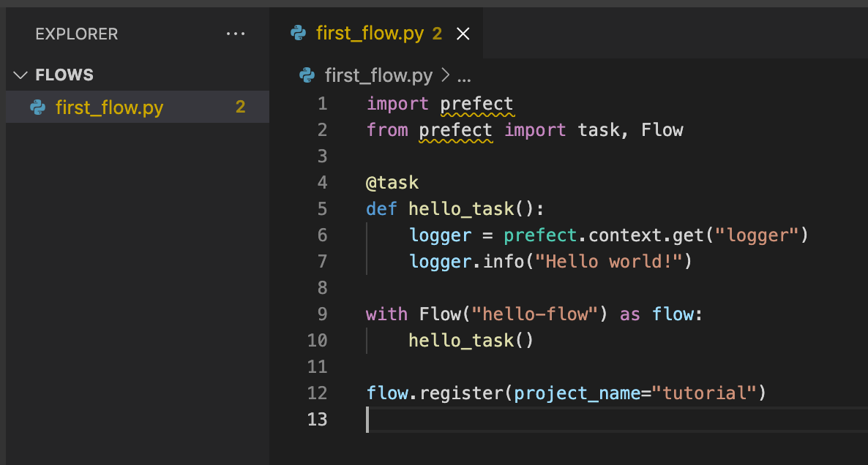Click line number 1 in the gutter

(x=322, y=104)
